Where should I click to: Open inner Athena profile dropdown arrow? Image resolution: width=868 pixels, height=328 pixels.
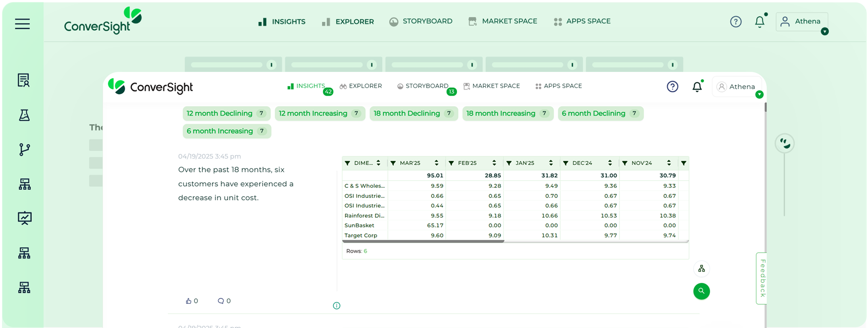(759, 95)
